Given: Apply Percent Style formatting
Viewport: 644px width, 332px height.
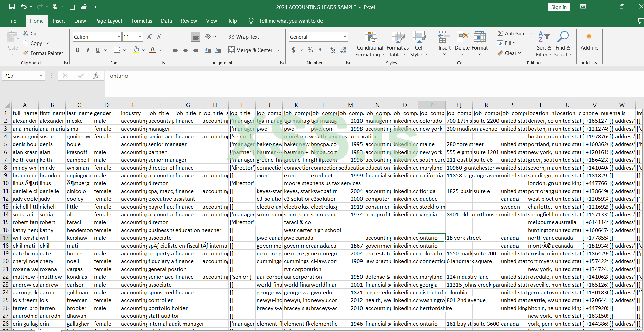Looking at the screenshot, I should [310, 50].
